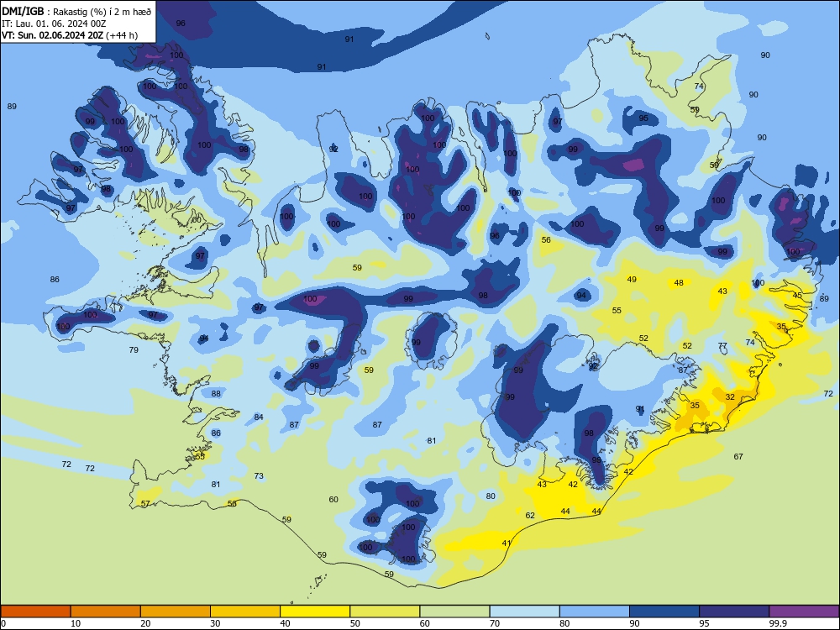840x630 pixels.
Task: Select the 30–40 amber legend swatch
Action: coord(245,612)
